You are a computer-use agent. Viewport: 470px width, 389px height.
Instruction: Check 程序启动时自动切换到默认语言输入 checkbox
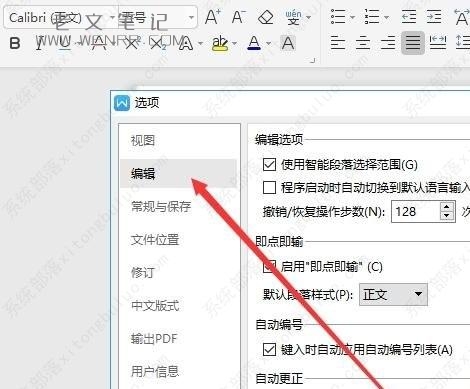click(269, 188)
